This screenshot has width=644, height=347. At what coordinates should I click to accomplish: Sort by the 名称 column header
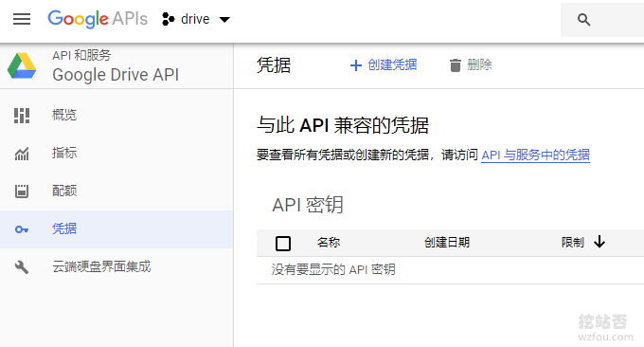point(329,243)
